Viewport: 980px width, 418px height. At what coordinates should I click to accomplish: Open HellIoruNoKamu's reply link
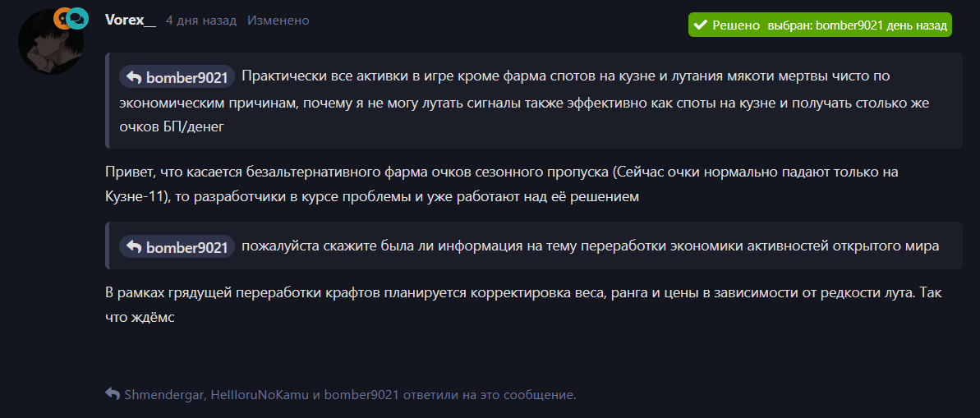(x=260, y=395)
